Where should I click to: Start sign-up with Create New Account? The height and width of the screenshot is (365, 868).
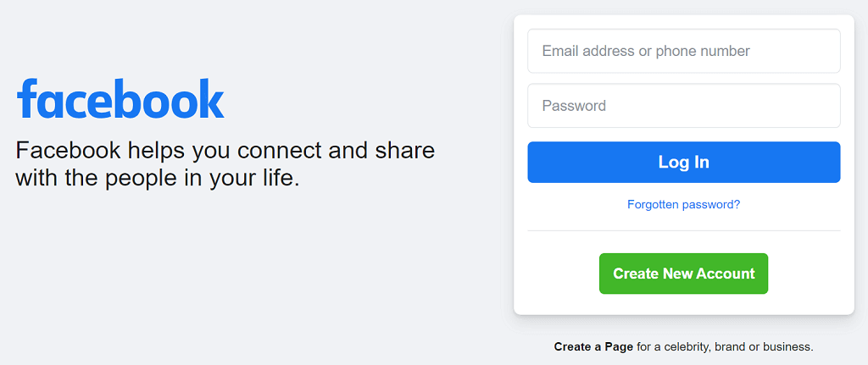(x=683, y=274)
